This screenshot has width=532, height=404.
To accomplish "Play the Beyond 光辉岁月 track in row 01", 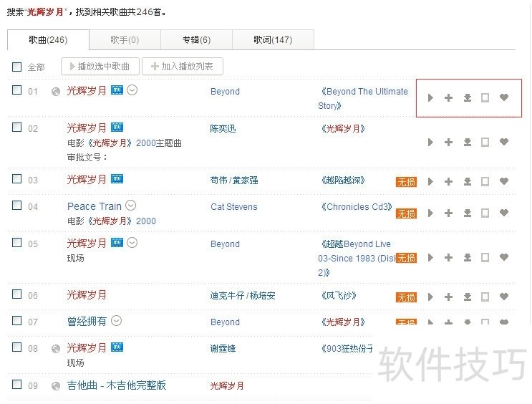I will click(430, 97).
